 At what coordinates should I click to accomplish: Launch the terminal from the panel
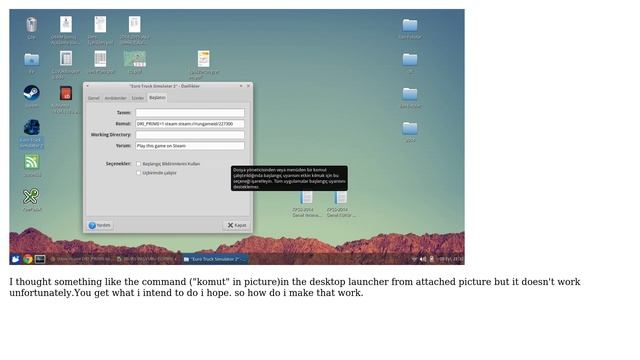point(40,259)
